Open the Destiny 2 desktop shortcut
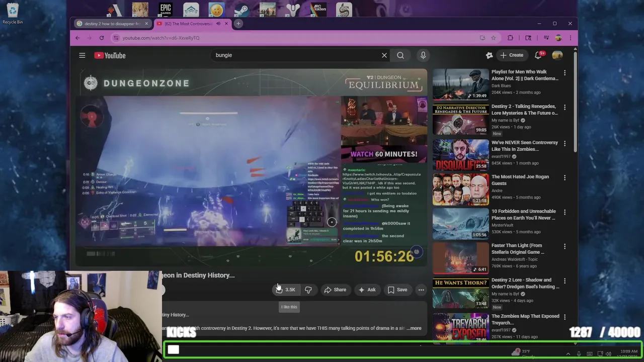The height and width of the screenshot is (362, 644). click(293, 10)
